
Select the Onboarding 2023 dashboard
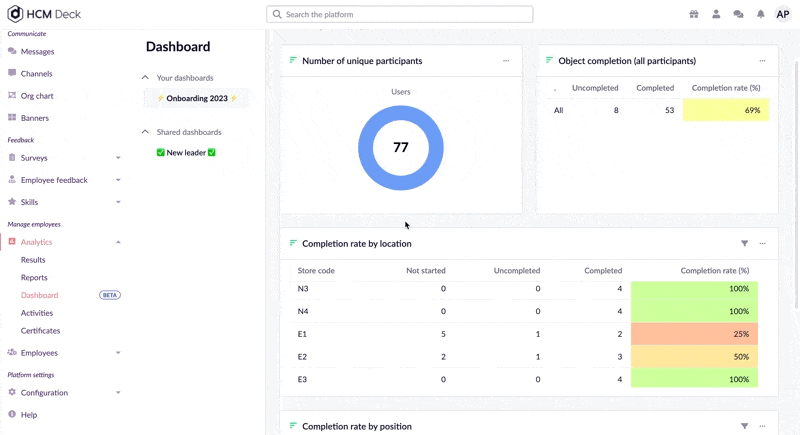(197, 98)
